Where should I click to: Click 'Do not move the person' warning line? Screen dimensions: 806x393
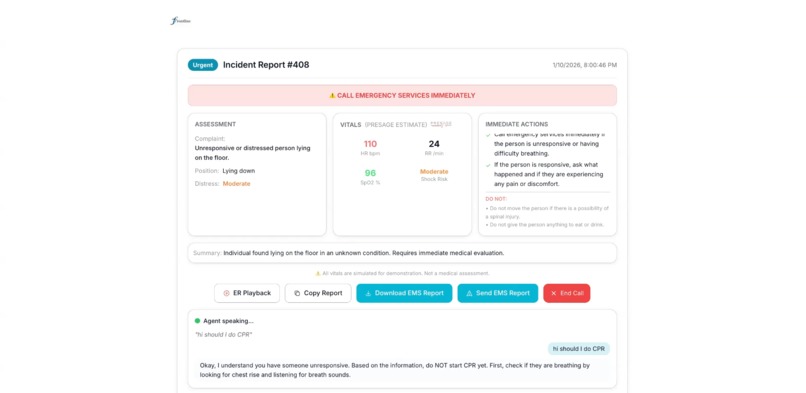[x=547, y=212]
